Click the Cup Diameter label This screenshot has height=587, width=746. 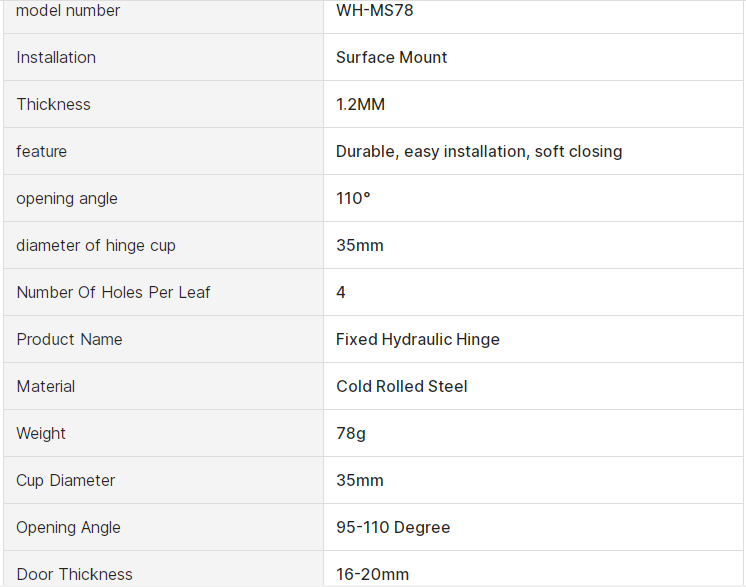pyautogui.click(x=65, y=480)
